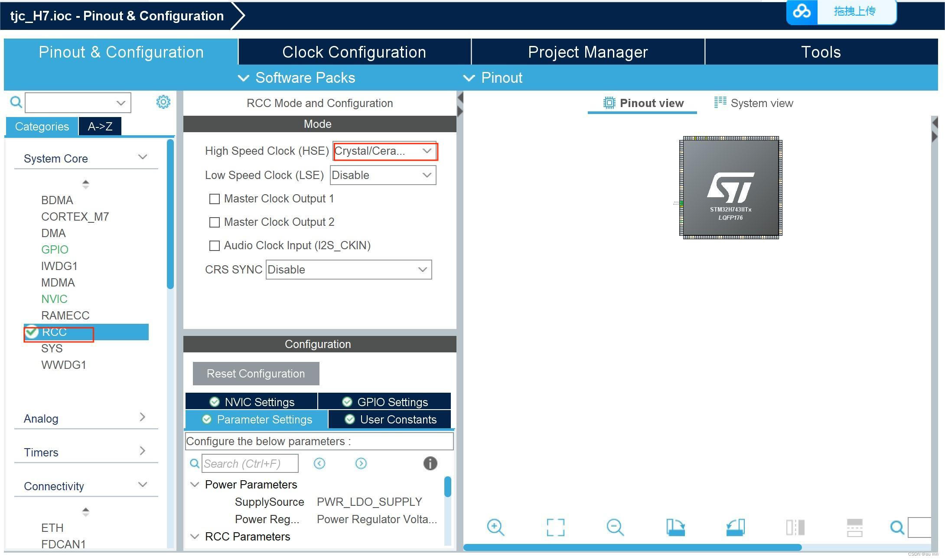Click the search magnifier in the left sidebar

point(16,102)
